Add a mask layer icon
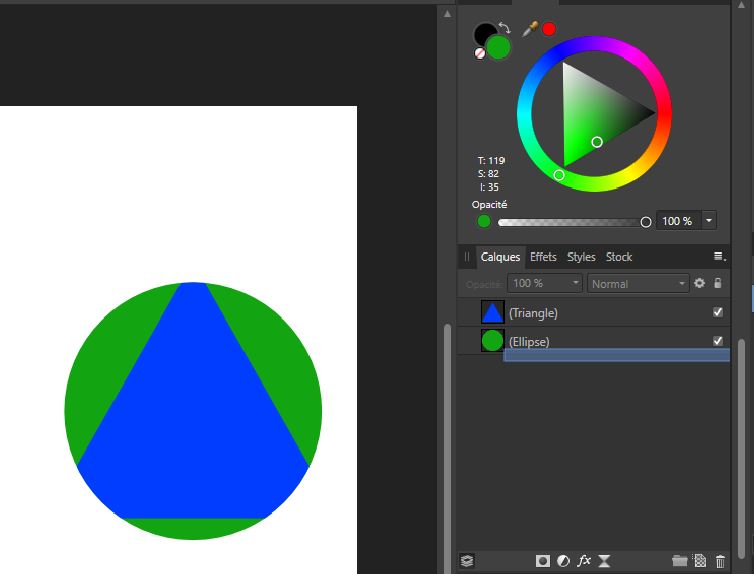This screenshot has width=754, height=574. pyautogui.click(x=542, y=561)
